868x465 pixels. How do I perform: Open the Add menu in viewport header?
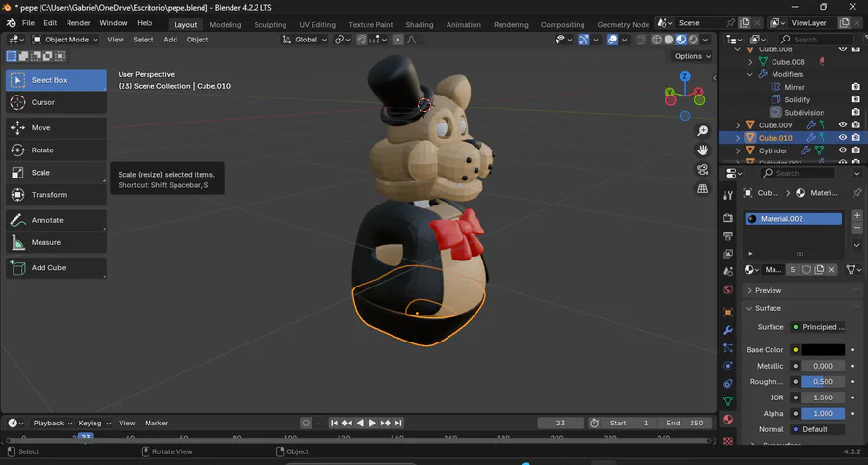[170, 40]
